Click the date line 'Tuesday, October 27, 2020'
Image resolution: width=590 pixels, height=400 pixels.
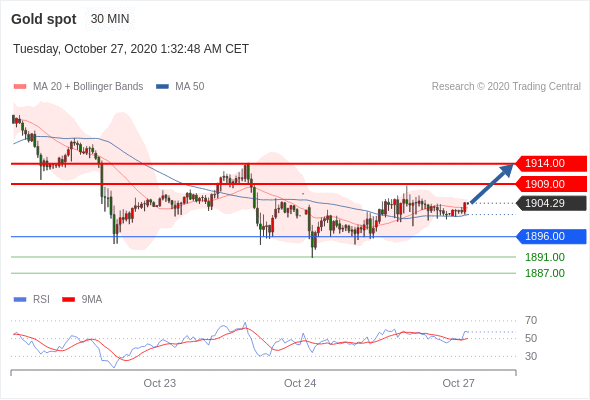point(131,49)
